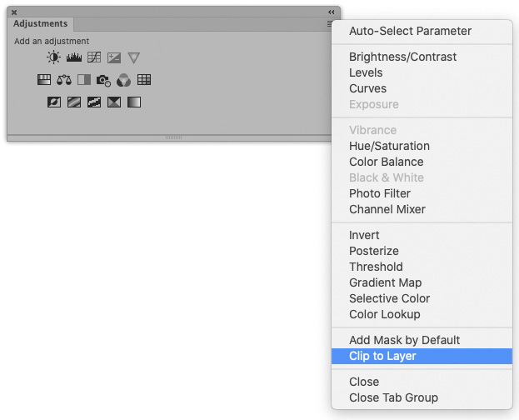Select Color Lookup menu entry
This screenshot has width=519, height=420.
384,314
